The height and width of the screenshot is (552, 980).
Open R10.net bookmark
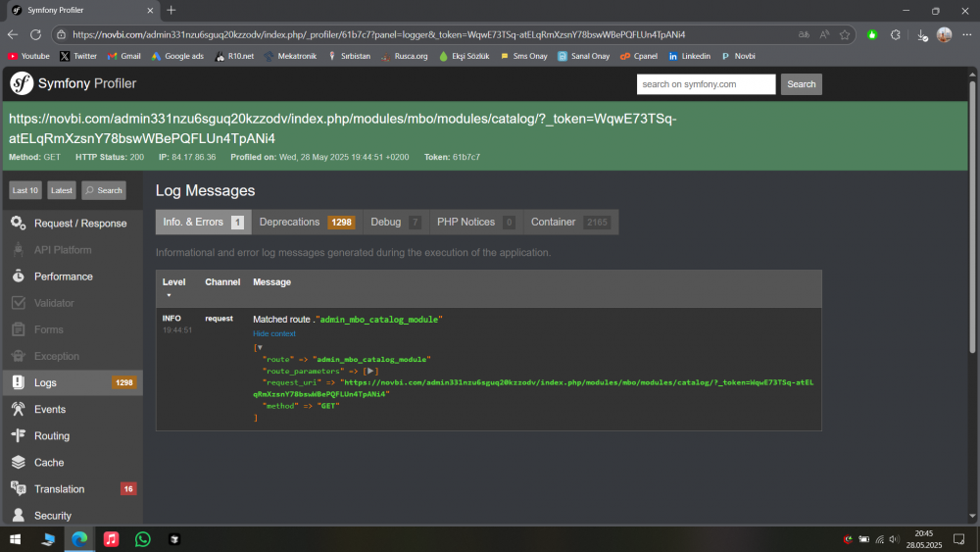tap(234, 56)
